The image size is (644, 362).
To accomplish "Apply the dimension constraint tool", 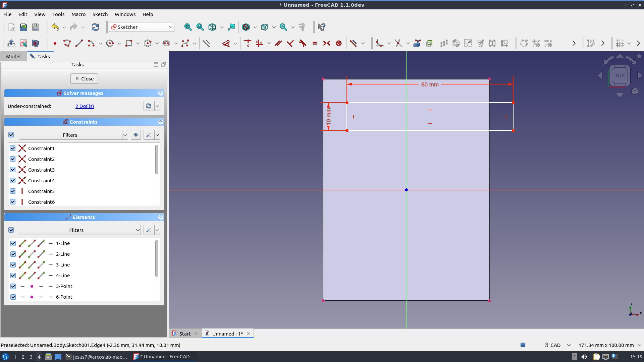I will [x=226, y=43].
